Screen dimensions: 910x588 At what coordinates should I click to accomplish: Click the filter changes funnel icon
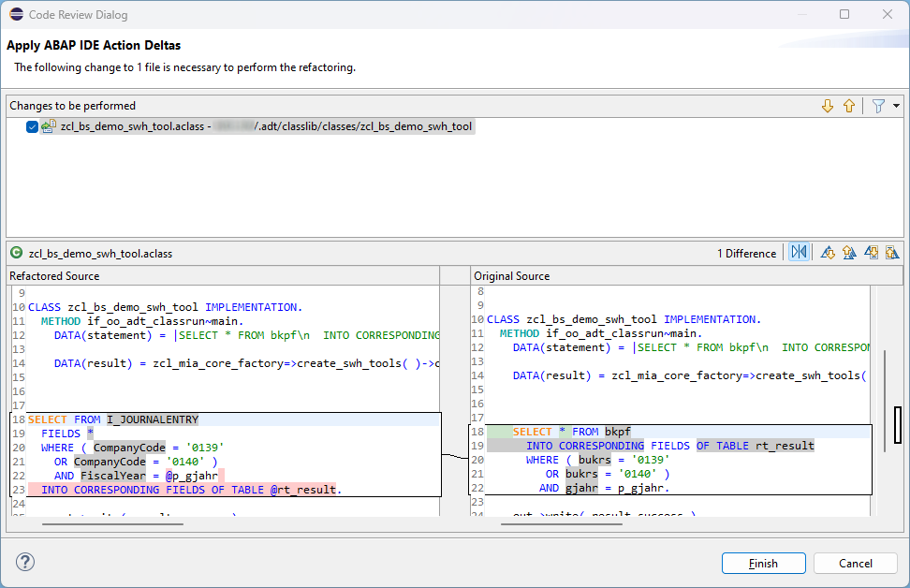[x=879, y=106]
